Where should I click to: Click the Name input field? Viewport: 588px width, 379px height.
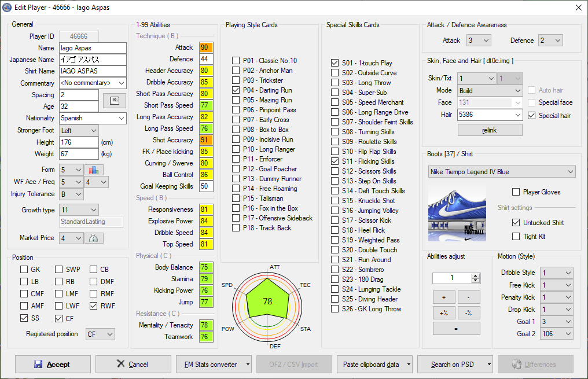coord(93,48)
